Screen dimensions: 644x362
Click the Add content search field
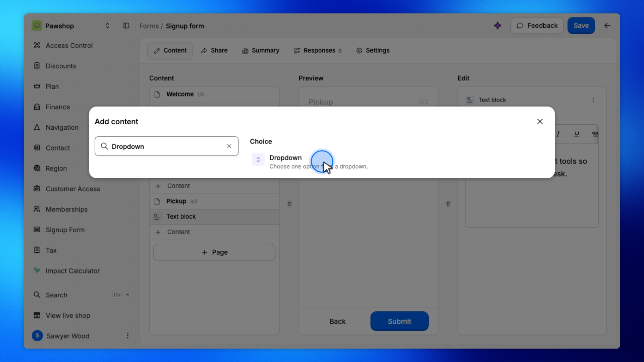[x=166, y=146]
